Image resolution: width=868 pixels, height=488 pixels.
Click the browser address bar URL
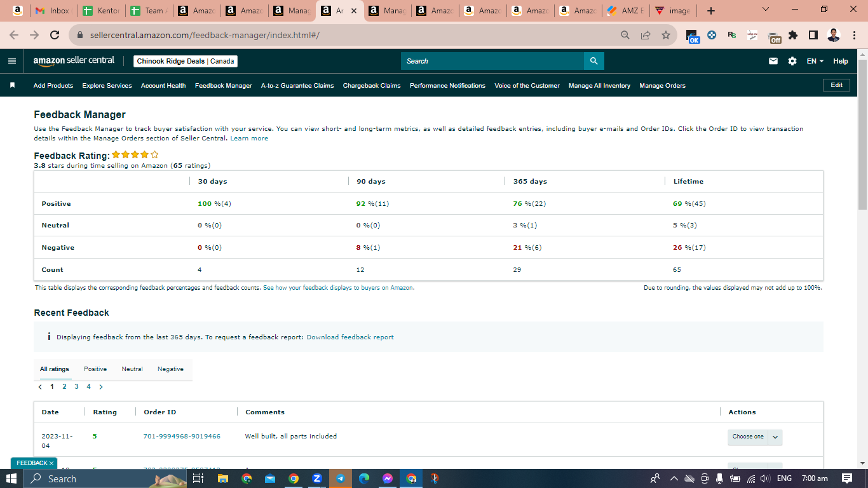pos(205,35)
